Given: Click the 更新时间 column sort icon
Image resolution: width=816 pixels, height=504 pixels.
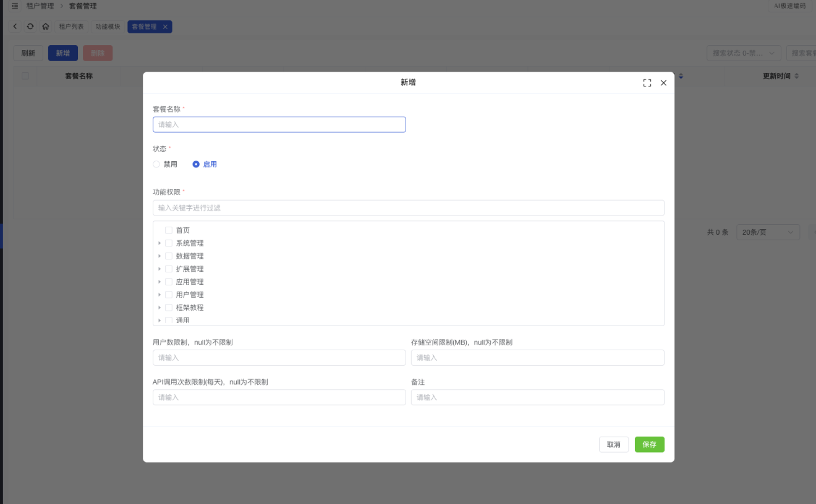Looking at the screenshot, I should coord(796,76).
